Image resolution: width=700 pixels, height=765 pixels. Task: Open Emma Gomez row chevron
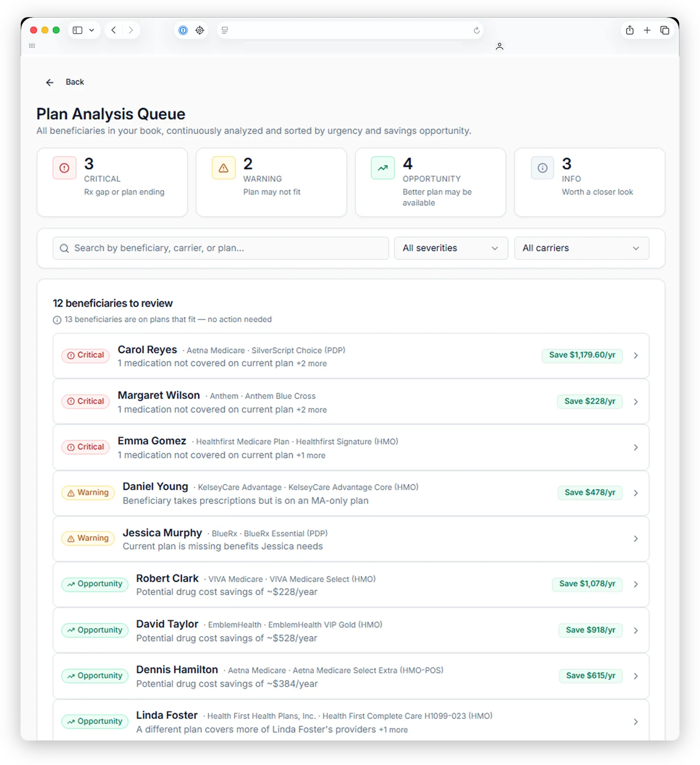(x=636, y=447)
